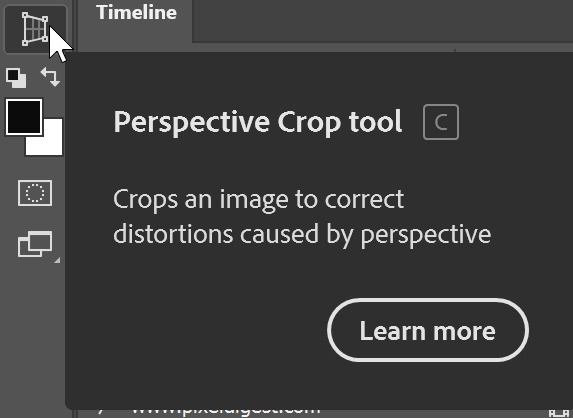Reset default foreground and background colors
573x418 pixels.
click(16, 78)
